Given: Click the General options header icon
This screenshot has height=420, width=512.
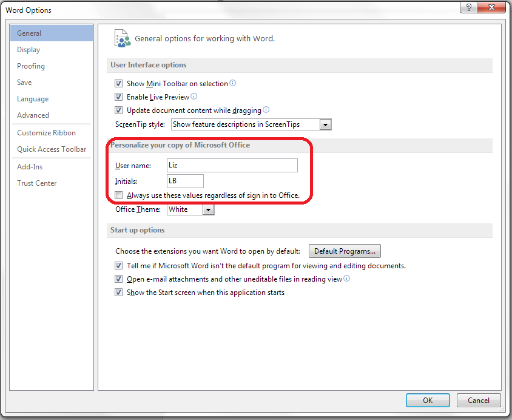Looking at the screenshot, I should coord(123,38).
